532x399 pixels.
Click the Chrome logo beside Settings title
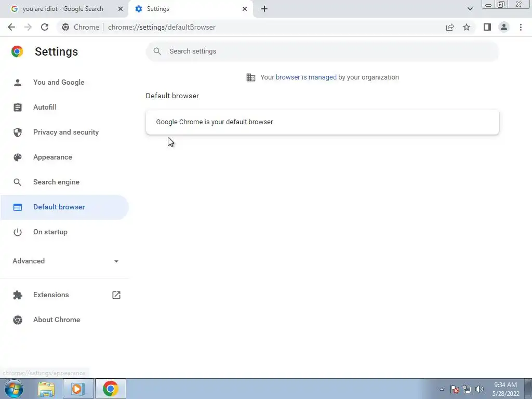(17, 51)
